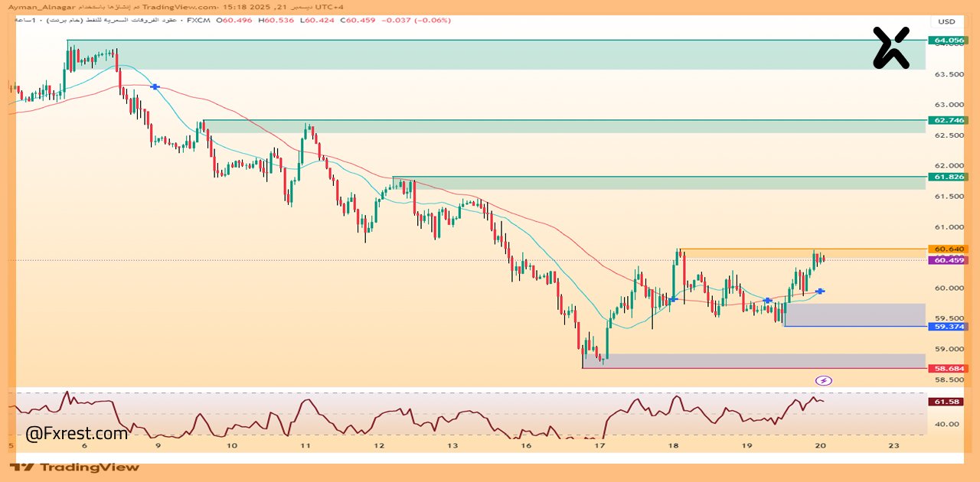The width and height of the screenshot is (980, 482).
Task: Click date 23 on the time axis
Action: pos(893,445)
